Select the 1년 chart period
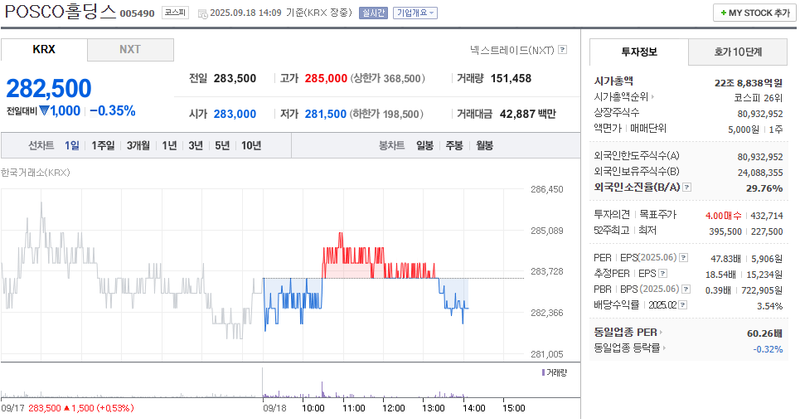The image size is (800, 419). point(169,146)
